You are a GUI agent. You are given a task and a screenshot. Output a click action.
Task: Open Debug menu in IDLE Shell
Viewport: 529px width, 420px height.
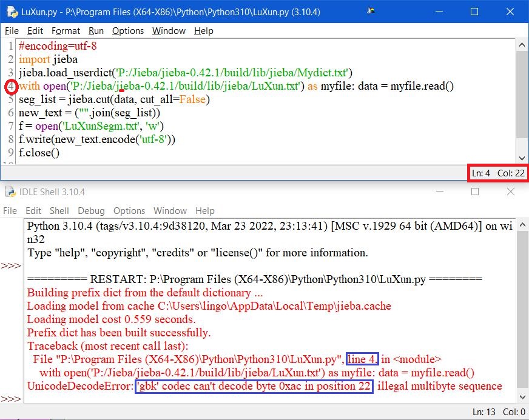coord(91,211)
